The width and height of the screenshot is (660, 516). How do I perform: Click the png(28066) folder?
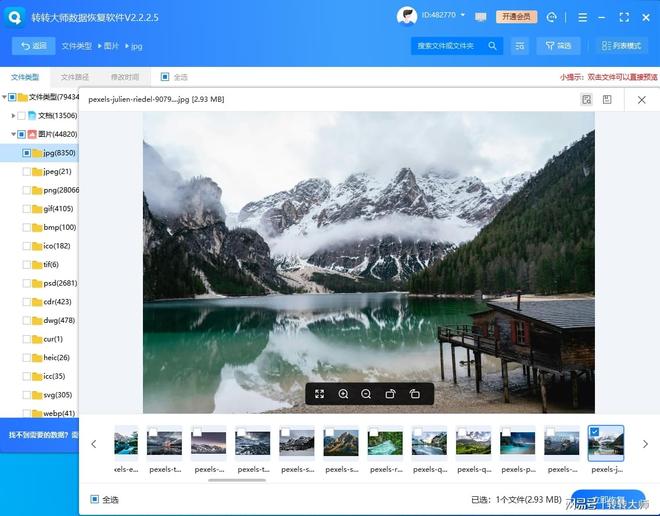pos(56,190)
